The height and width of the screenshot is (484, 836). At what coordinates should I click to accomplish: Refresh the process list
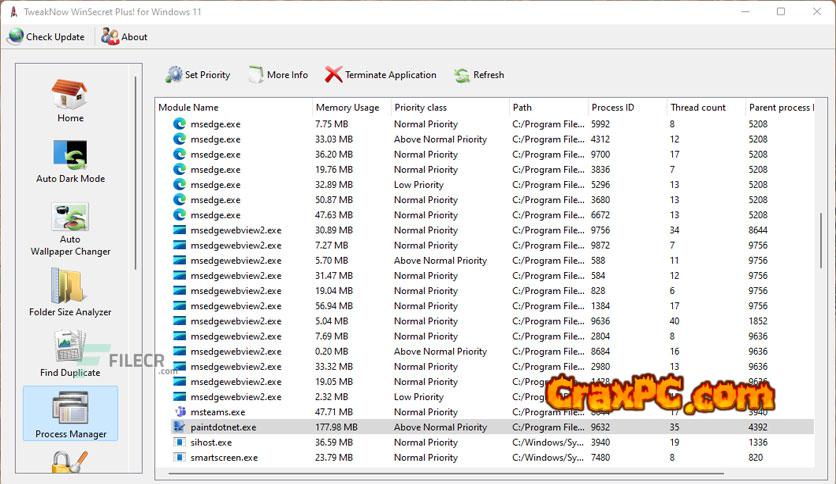pos(479,75)
